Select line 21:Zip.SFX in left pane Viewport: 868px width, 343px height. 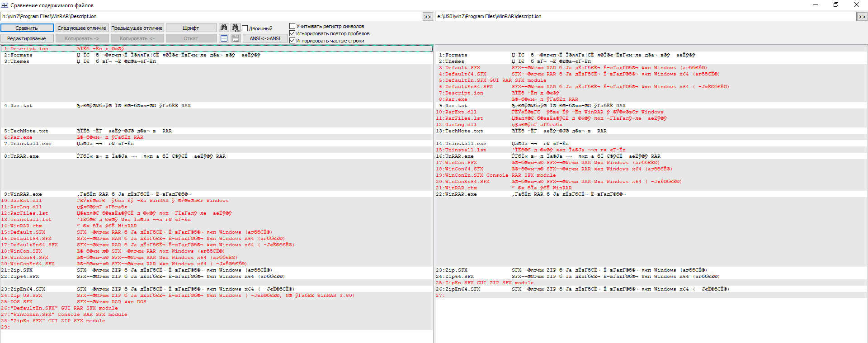(x=217, y=270)
